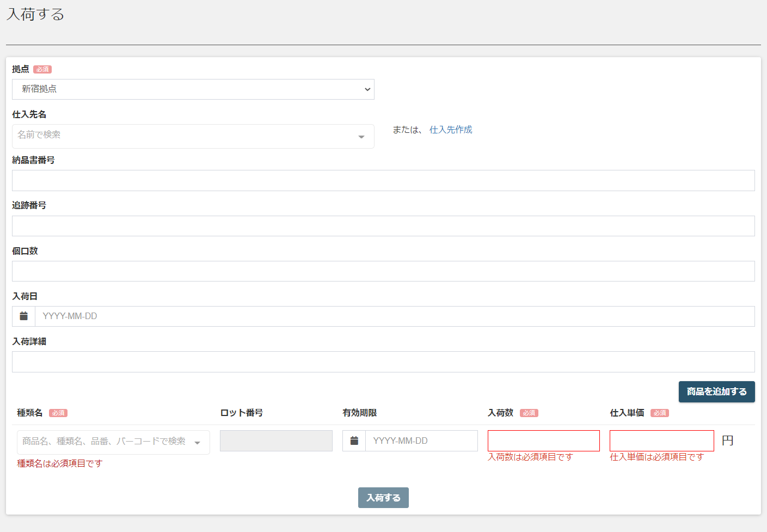767x532 pixels.
Task: Click the calendar icon beside 有効期限 field
Action: (354, 441)
